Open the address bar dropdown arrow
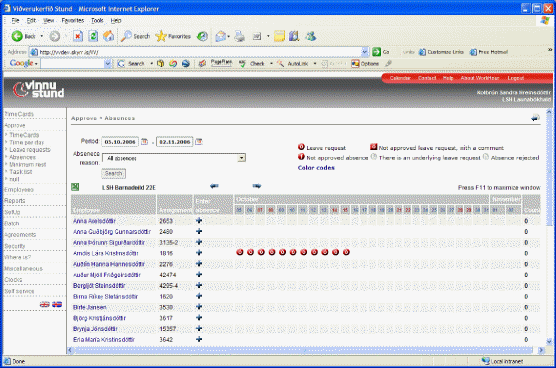556x368 pixels. (x=365, y=52)
